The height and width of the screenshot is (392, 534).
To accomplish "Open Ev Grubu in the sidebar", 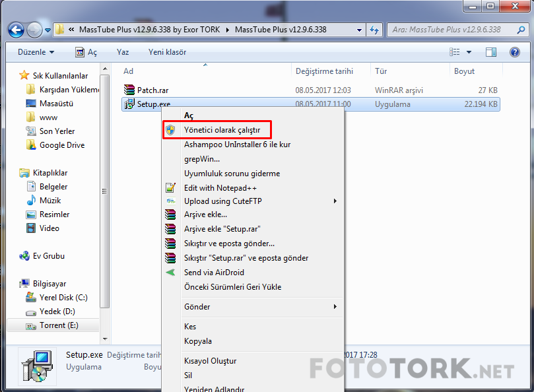I will [49, 256].
